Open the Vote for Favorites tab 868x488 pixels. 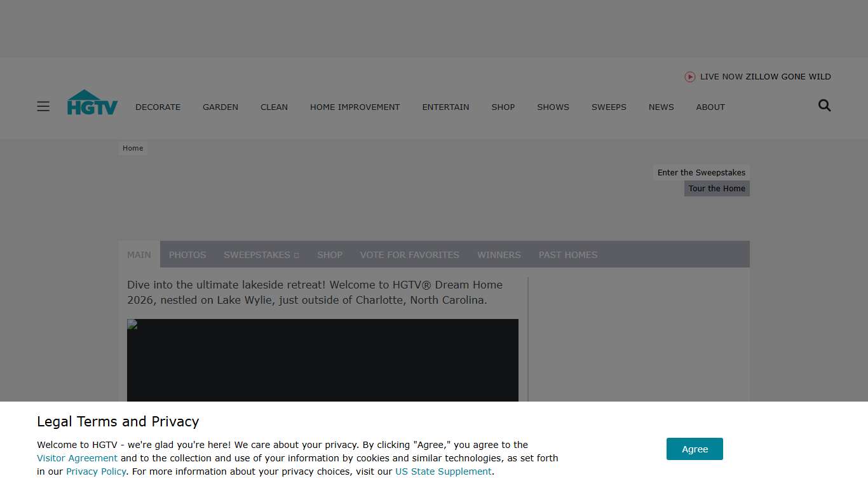(409, 255)
